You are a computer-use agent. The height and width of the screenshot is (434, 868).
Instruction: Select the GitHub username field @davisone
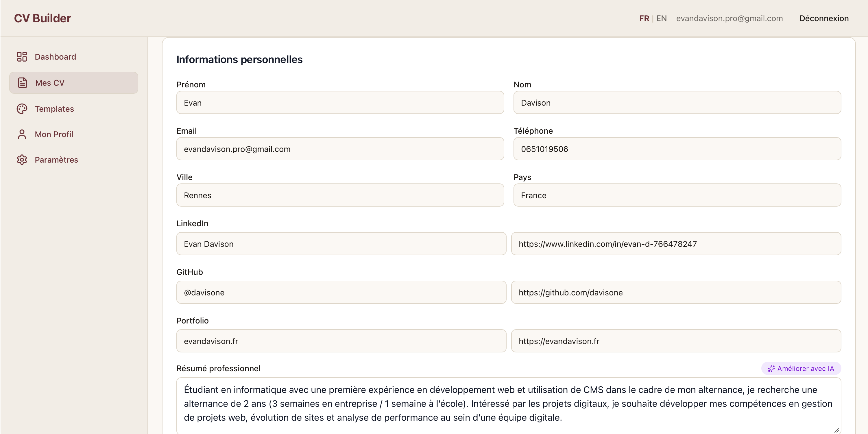point(341,292)
